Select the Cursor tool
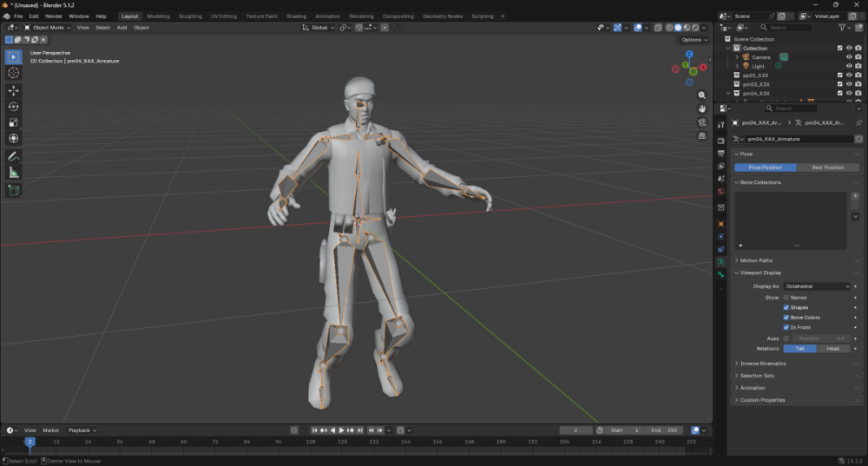 (x=14, y=73)
